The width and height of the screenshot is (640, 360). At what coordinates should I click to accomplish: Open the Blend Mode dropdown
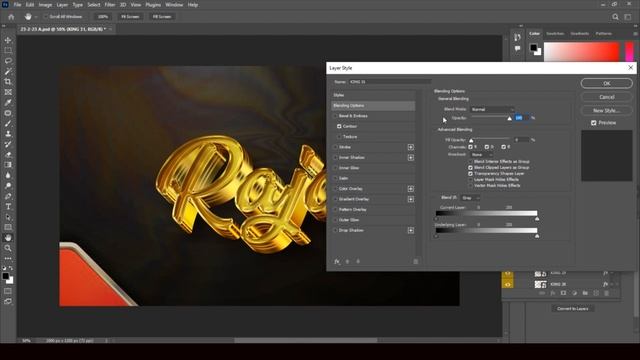pyautogui.click(x=492, y=109)
